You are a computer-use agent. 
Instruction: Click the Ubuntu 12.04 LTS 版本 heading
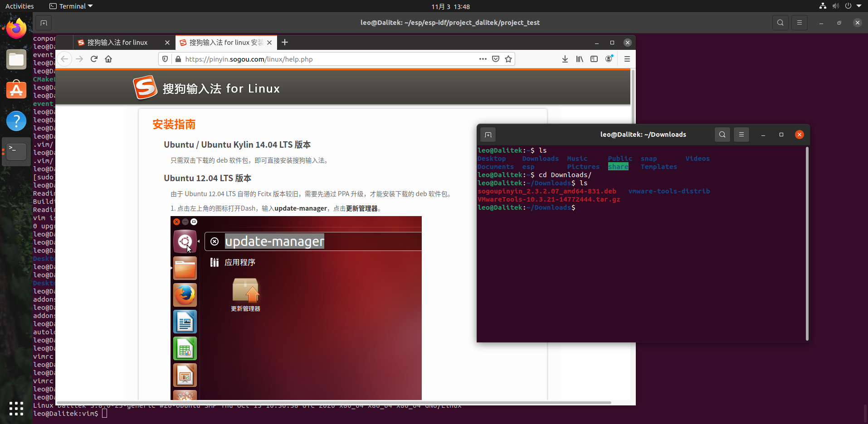coord(208,178)
